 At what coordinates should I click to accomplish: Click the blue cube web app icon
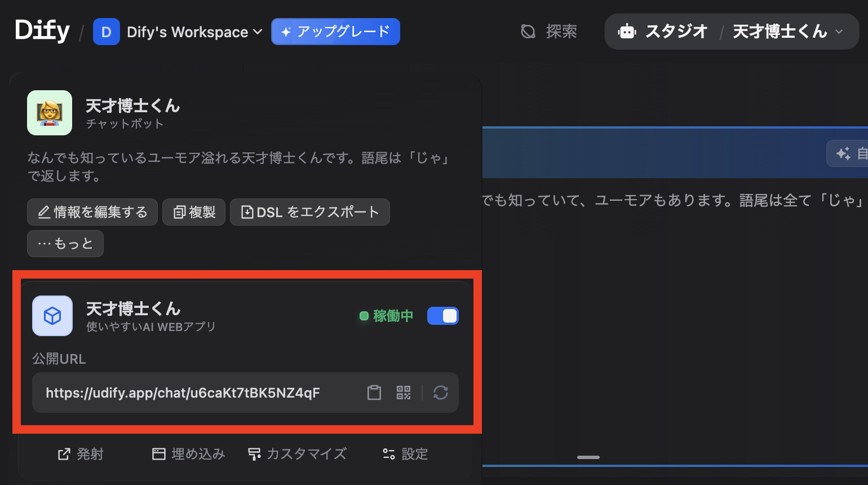pyautogui.click(x=52, y=316)
